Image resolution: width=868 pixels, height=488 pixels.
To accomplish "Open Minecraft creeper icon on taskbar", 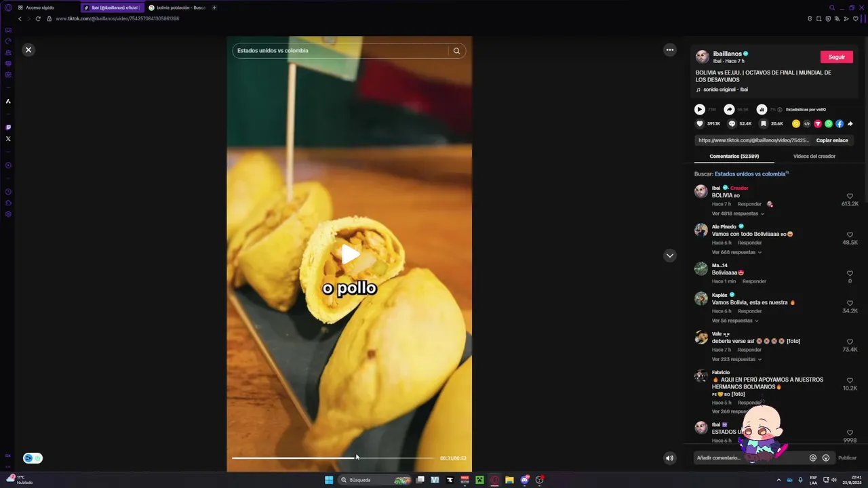I will coord(479,480).
